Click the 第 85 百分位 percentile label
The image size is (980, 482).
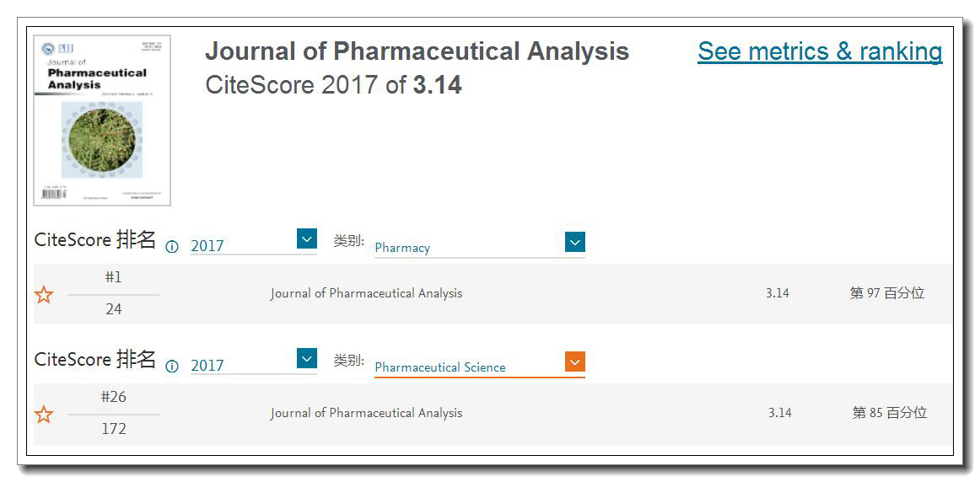pos(890,413)
